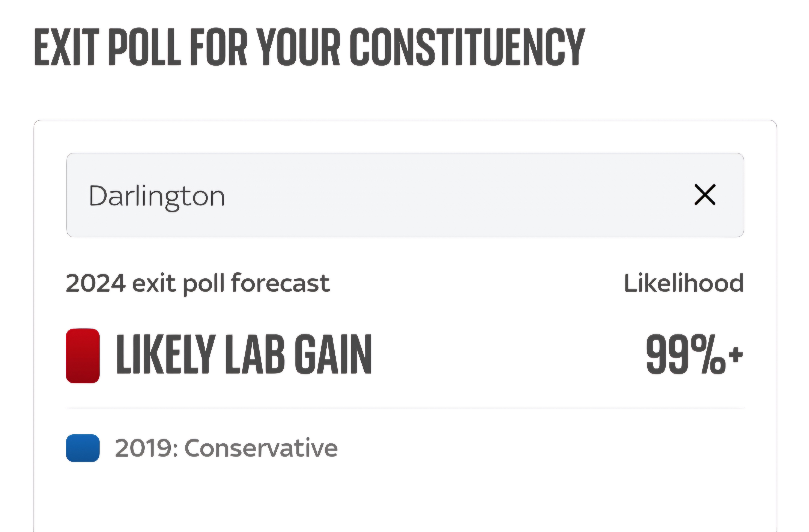Select the "LIKELY LAB GAIN" forecast headline
The height and width of the screenshot is (532, 809).
click(x=244, y=354)
